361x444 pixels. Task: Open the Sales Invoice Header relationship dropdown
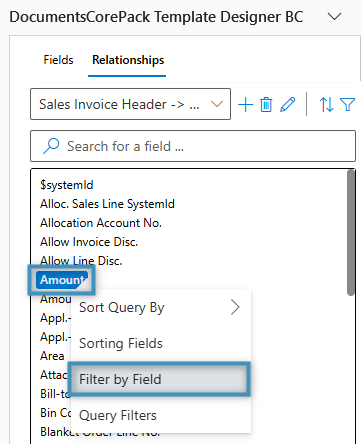(130, 104)
